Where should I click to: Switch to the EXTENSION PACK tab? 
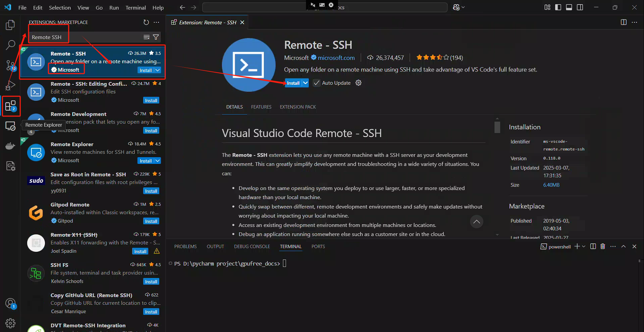click(x=298, y=107)
